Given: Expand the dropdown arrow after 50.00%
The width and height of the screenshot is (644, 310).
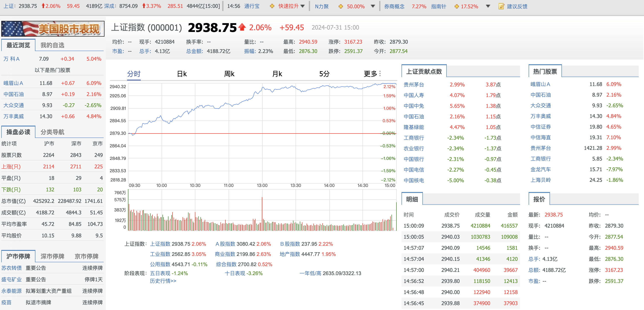Looking at the screenshot, I should pos(373,6).
